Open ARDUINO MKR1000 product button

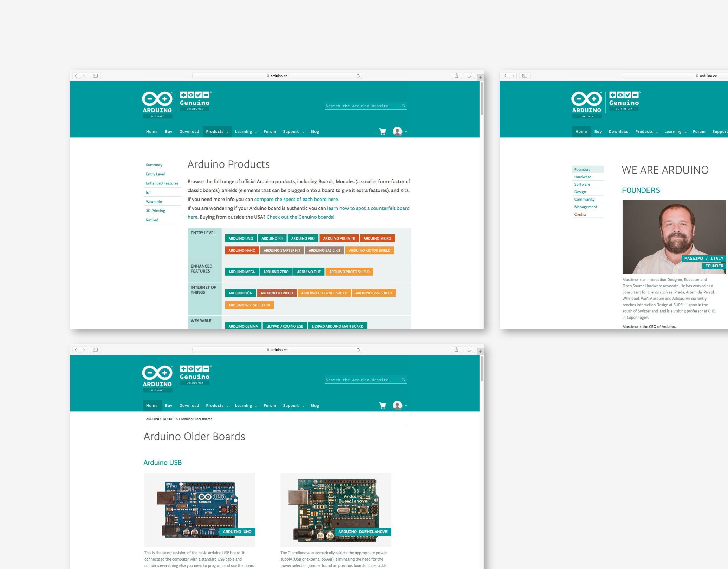point(277,293)
